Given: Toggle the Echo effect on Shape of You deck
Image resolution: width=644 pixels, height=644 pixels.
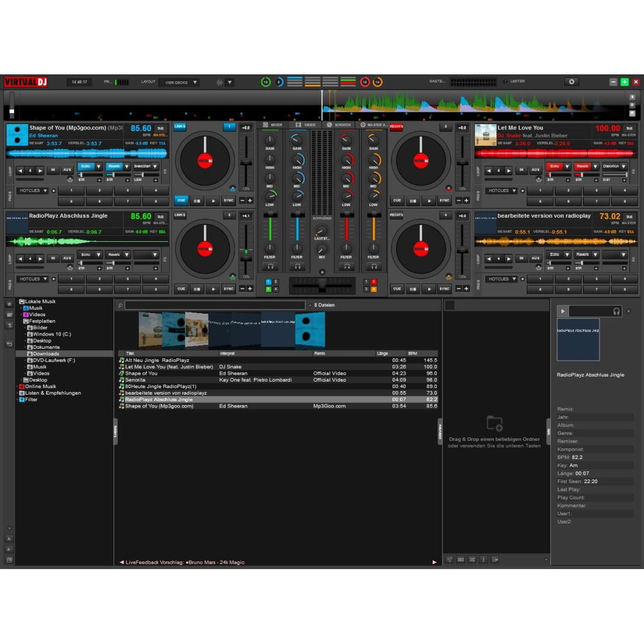Looking at the screenshot, I should pos(86,166).
